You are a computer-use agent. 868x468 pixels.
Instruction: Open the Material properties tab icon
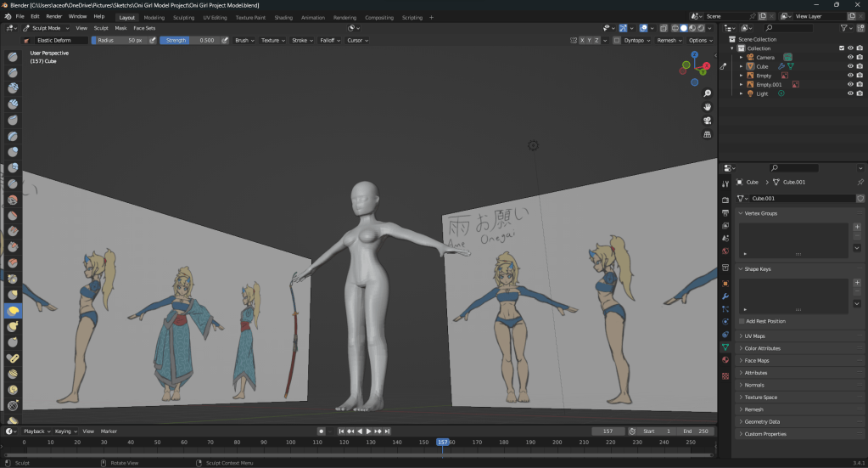click(725, 360)
